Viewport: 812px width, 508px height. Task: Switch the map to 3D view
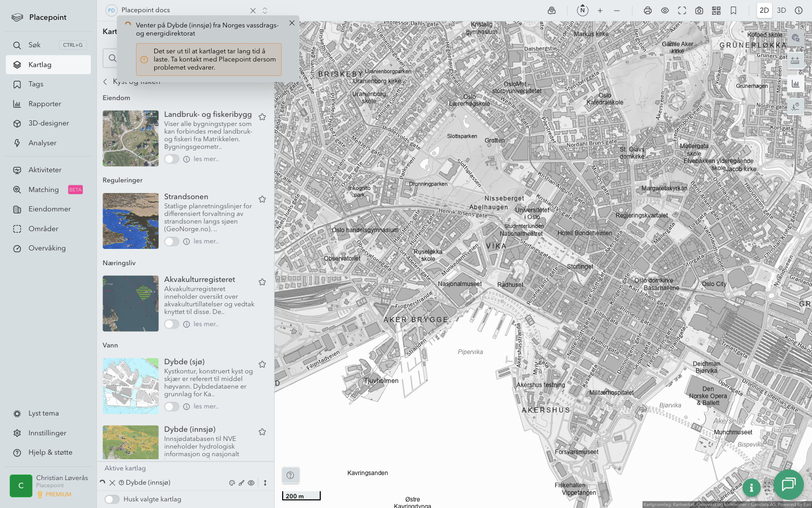(781, 11)
